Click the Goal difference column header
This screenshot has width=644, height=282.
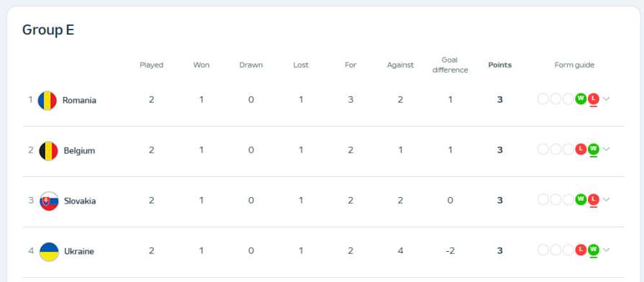coord(450,65)
